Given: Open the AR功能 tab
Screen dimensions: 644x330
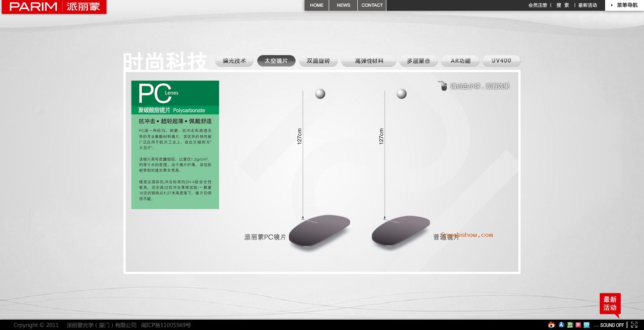Looking at the screenshot, I should (x=460, y=61).
